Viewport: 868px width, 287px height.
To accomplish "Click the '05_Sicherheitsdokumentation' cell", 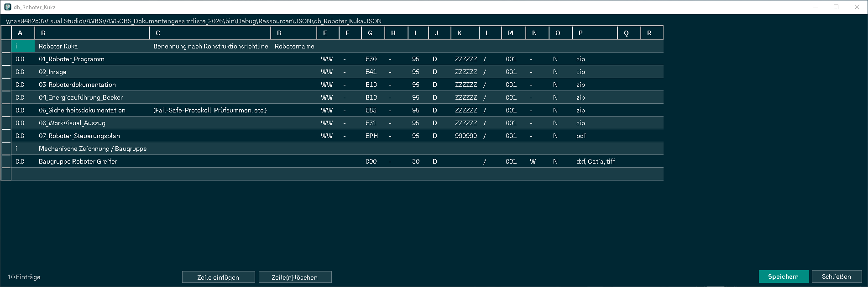I will click(92, 110).
